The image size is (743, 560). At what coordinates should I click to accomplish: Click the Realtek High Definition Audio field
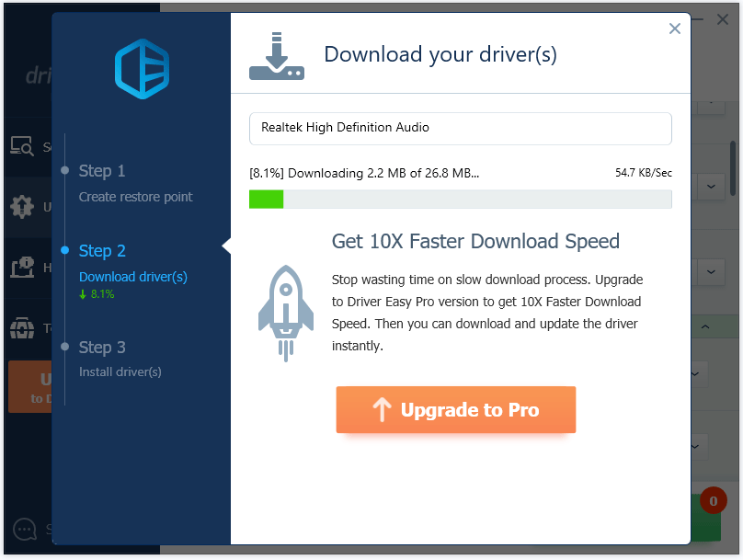point(461,129)
